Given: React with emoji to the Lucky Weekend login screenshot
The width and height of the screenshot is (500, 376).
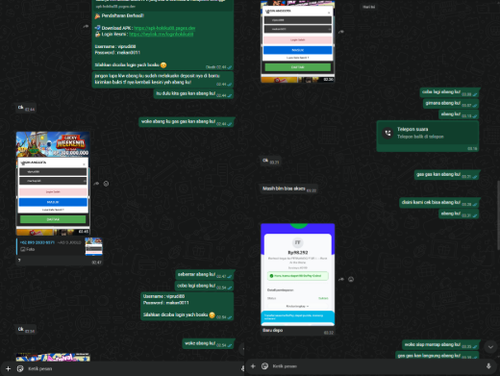Looking at the screenshot, I should click(x=106, y=183).
